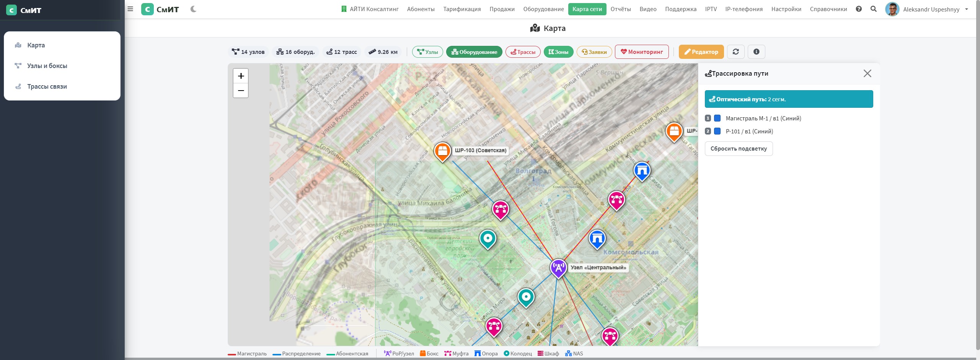Toggle dark mode moon icon
The width and height of the screenshot is (980, 360).
pyautogui.click(x=193, y=9)
